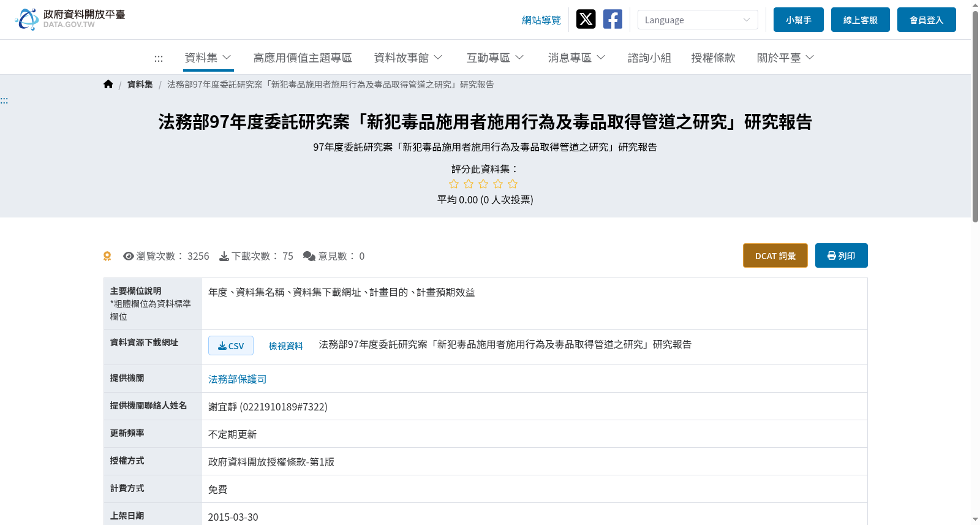
Task: Open the 授權條款 menu item
Action: point(713,58)
